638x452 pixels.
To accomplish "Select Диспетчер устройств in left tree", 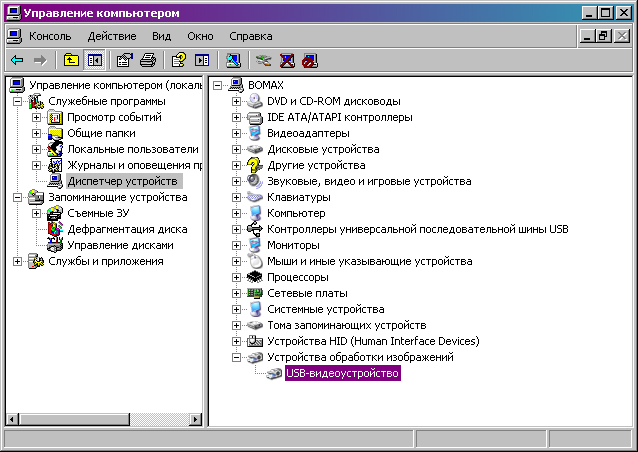I will [x=122, y=181].
